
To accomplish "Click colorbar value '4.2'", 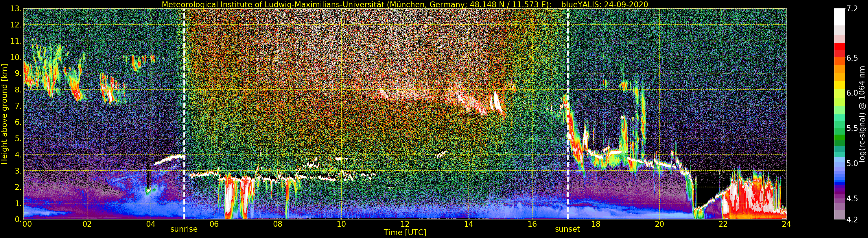I will pyautogui.click(x=852, y=220).
